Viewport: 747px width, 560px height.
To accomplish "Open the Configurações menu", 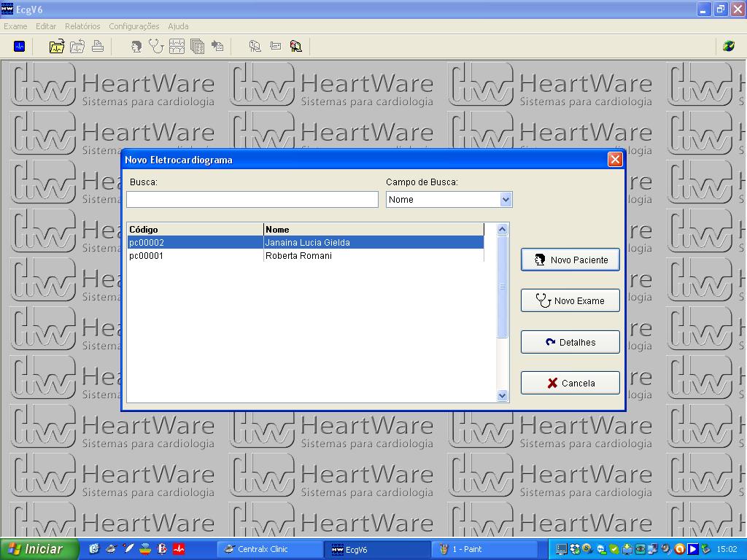I will coord(134,26).
